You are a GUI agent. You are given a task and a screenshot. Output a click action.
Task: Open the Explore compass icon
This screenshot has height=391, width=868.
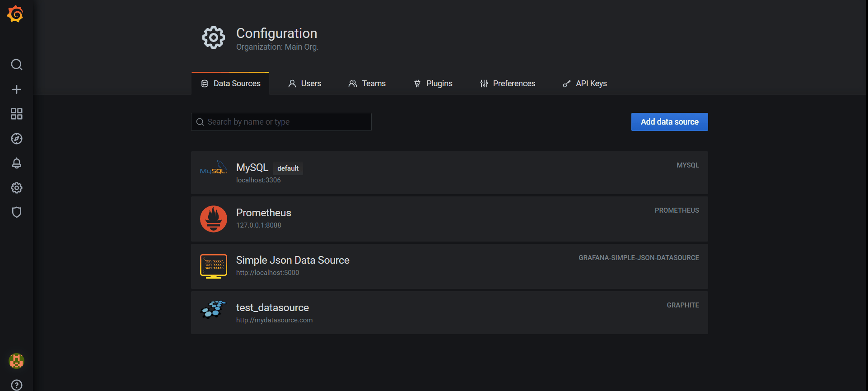pos(17,139)
